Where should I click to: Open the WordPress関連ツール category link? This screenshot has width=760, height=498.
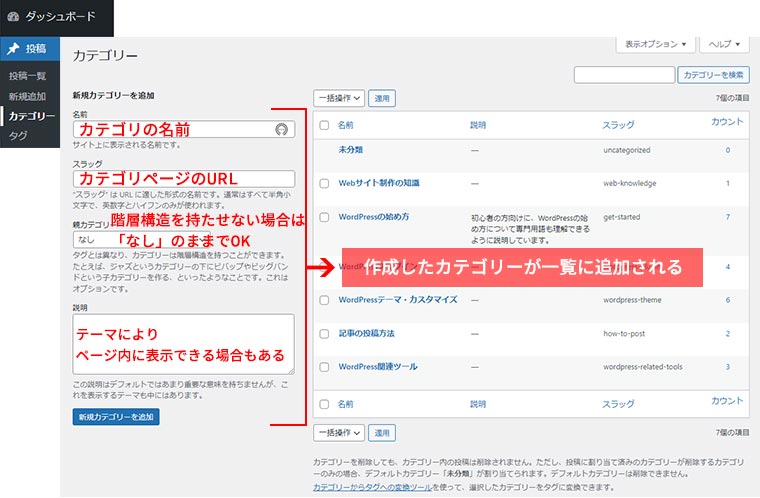tap(378, 367)
